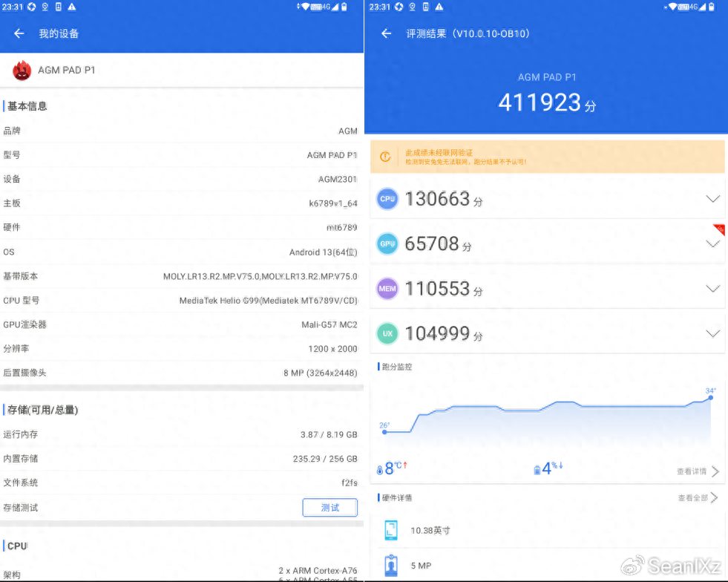Tap the 26° start point on temperature chart
728x582 pixels.
coord(384,432)
